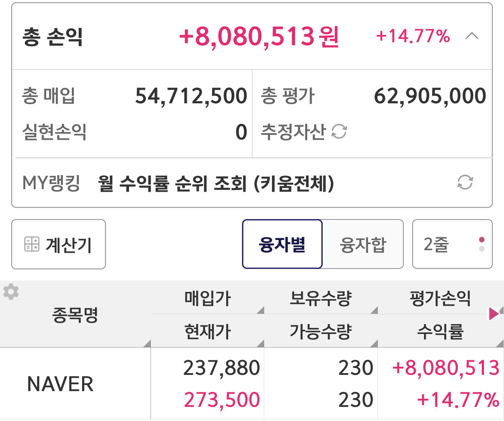The height and width of the screenshot is (421, 504).
Task: Tap the NAVER current price 273,500
Action: point(222,400)
